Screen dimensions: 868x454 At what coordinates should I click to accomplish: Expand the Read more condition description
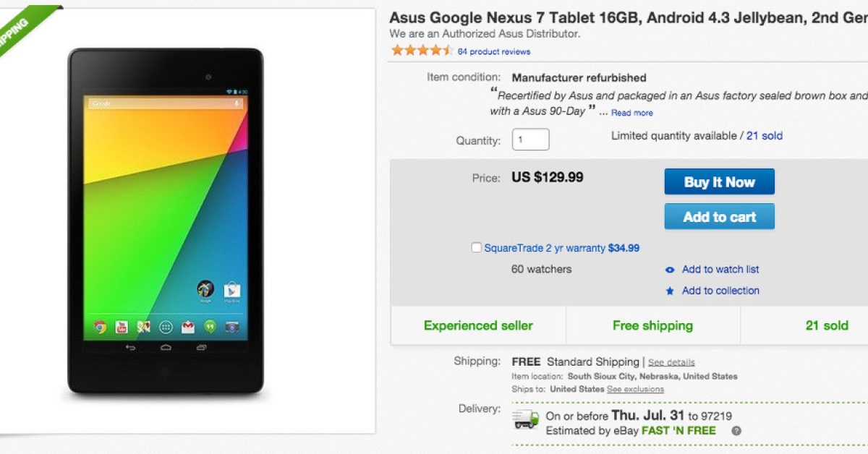tap(631, 113)
